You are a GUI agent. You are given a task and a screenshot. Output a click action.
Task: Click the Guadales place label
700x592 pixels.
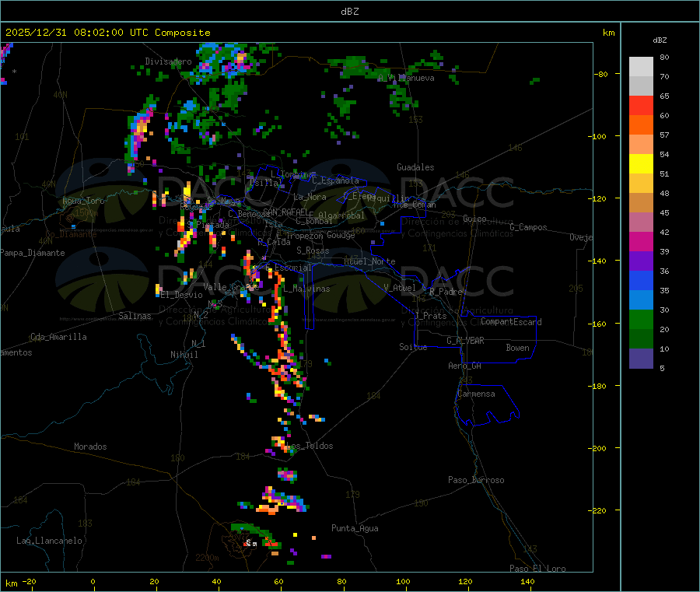point(415,167)
